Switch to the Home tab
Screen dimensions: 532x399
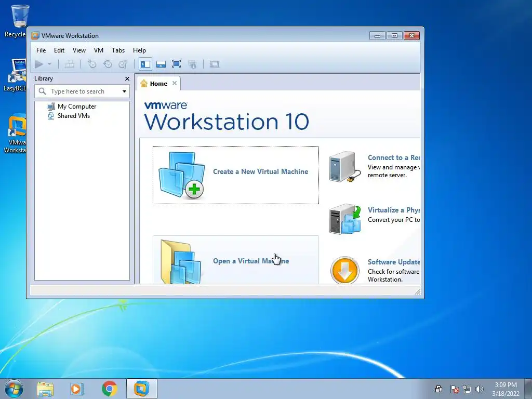point(158,84)
